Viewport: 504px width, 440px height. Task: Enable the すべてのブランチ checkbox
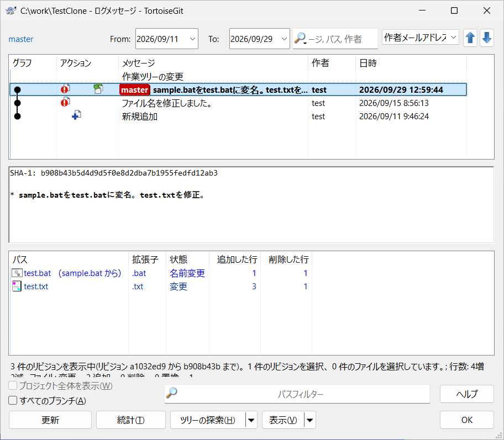13,400
